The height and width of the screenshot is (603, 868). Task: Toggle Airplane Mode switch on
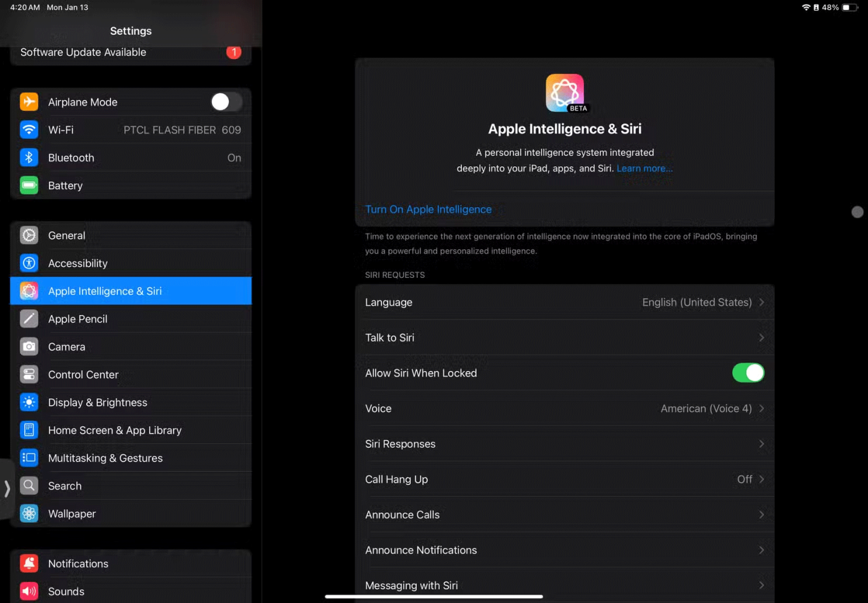[226, 102]
